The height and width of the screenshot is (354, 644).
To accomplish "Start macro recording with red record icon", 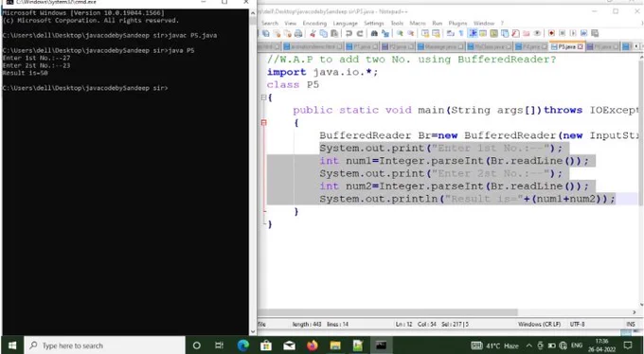I will click(x=551, y=33).
